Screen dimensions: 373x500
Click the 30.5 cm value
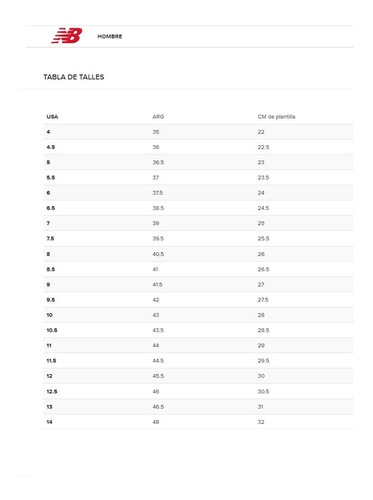click(263, 392)
